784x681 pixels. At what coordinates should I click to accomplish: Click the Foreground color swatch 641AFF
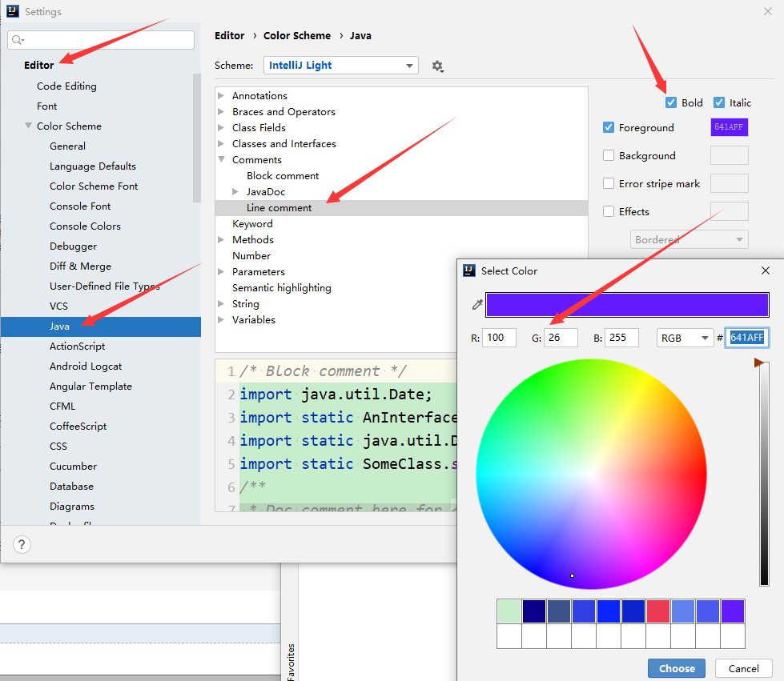pyautogui.click(x=729, y=127)
